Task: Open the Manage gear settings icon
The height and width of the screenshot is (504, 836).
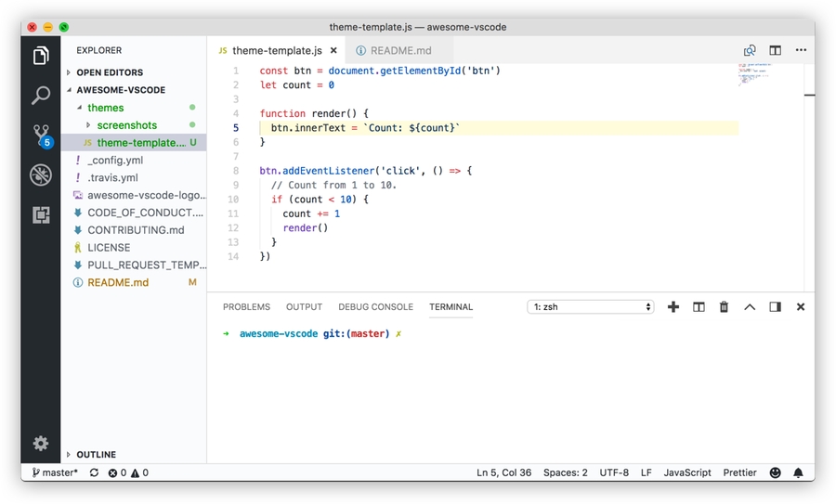Action: (41, 444)
